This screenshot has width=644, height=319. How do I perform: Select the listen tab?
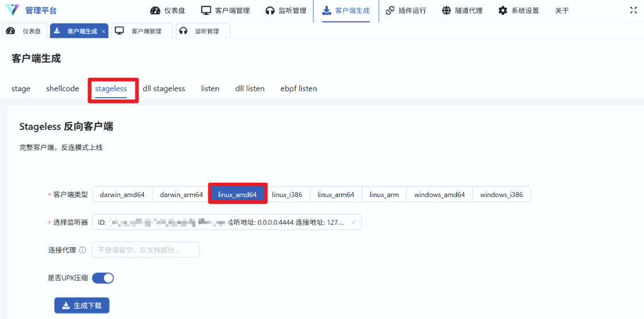[x=210, y=89]
